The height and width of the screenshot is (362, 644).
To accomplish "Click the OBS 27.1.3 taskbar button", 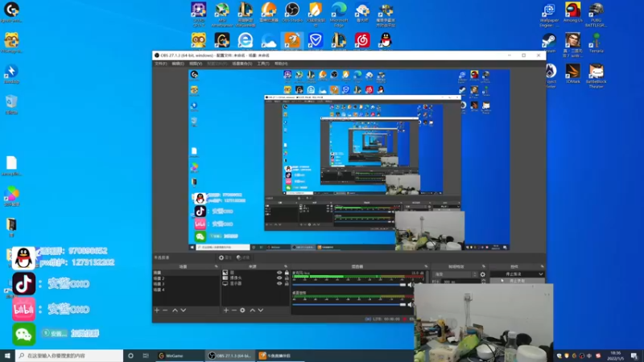I will coord(229,356).
